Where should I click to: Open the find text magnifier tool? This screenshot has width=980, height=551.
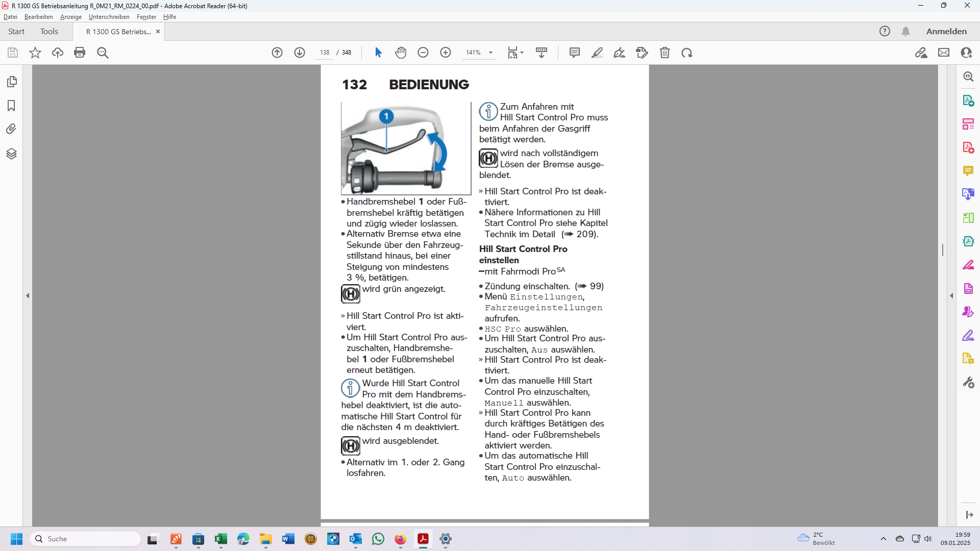click(103, 53)
